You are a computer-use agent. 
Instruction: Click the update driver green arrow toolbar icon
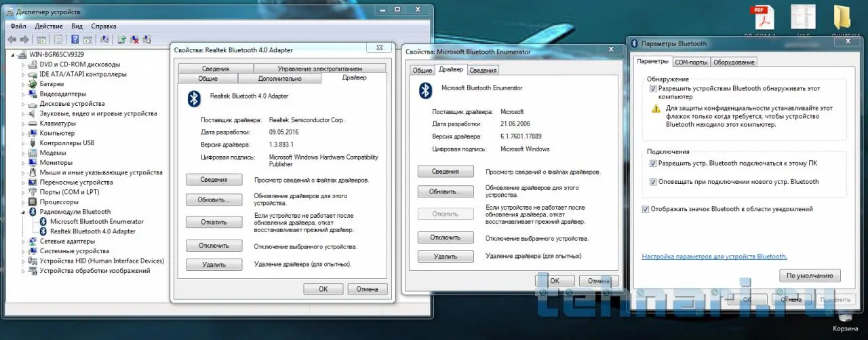click(x=122, y=39)
